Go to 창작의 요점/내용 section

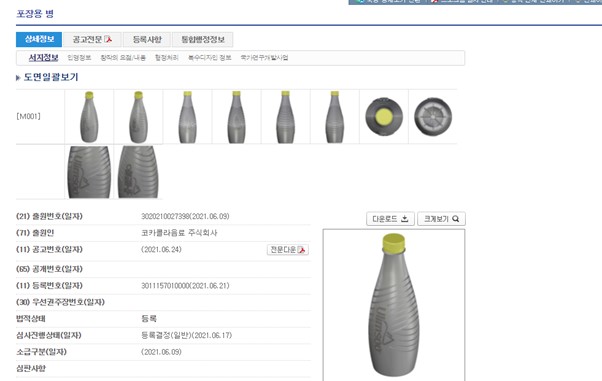point(123,58)
